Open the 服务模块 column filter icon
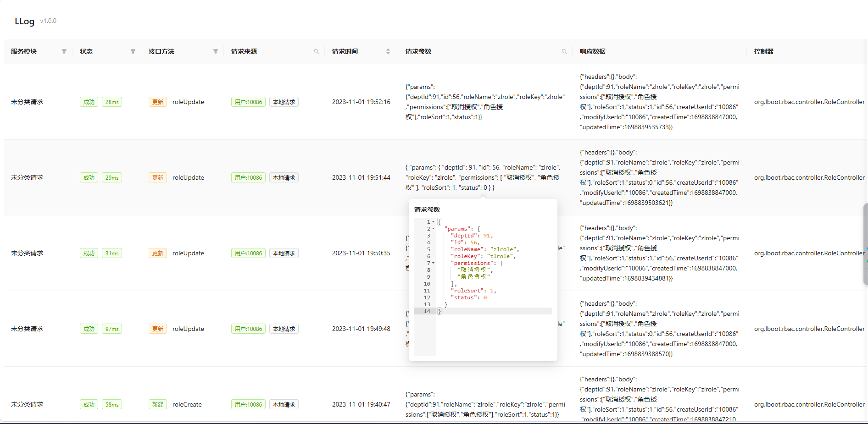 click(x=64, y=51)
